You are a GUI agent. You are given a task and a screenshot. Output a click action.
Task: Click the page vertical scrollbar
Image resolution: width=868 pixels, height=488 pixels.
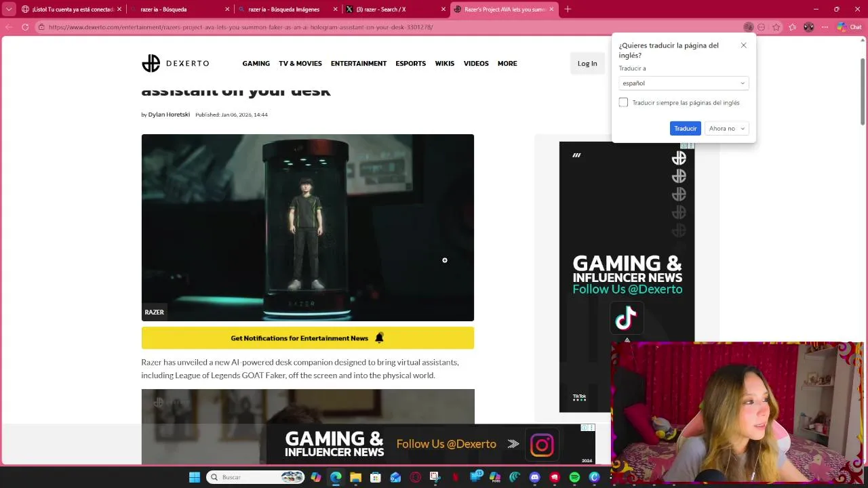coord(863,91)
